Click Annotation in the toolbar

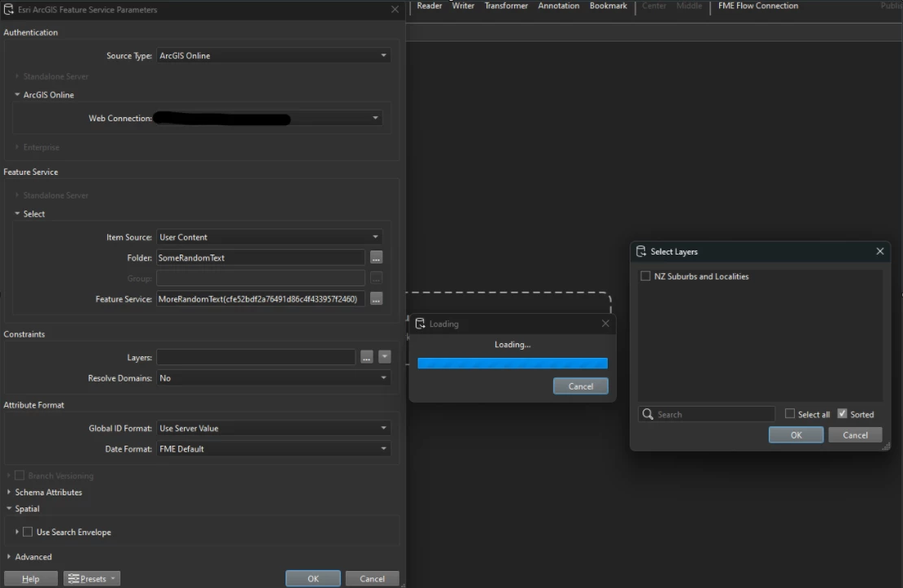[x=559, y=6]
